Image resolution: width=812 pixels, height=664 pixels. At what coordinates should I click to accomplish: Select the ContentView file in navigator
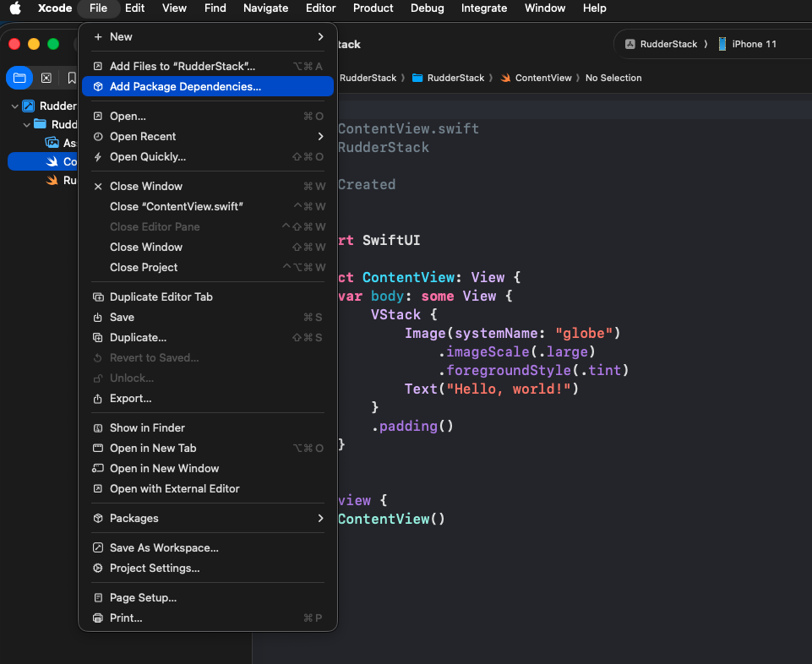coord(42,161)
